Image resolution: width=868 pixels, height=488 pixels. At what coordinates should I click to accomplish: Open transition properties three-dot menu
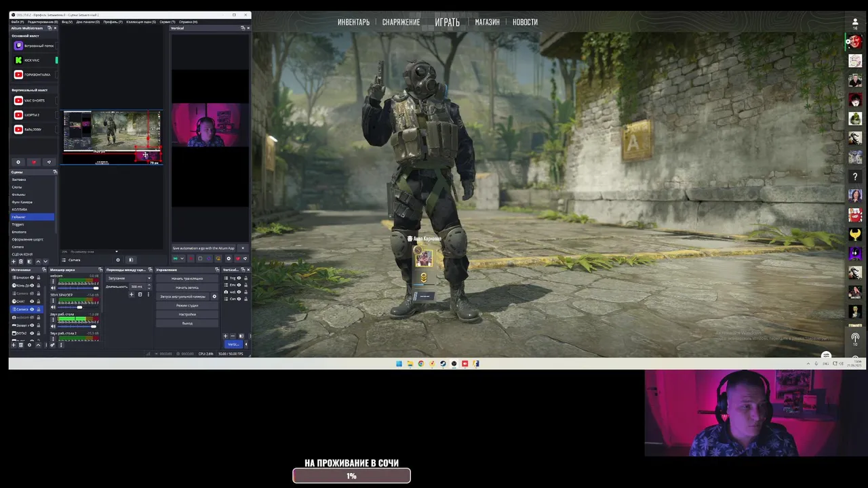pos(149,294)
